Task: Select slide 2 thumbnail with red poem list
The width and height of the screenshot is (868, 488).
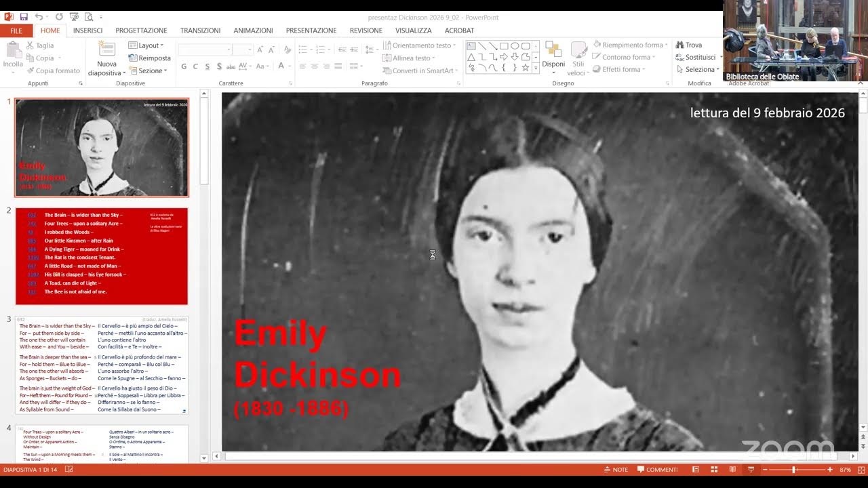Action: 102,256
